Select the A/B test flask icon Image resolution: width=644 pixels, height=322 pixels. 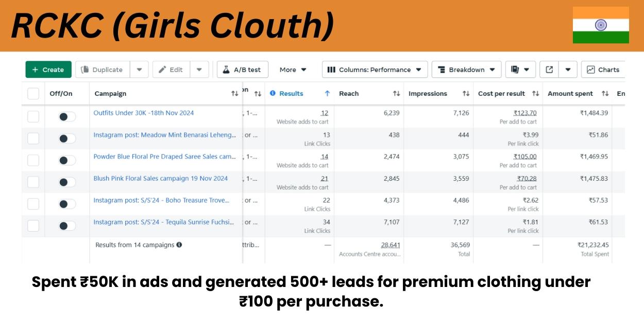point(225,69)
